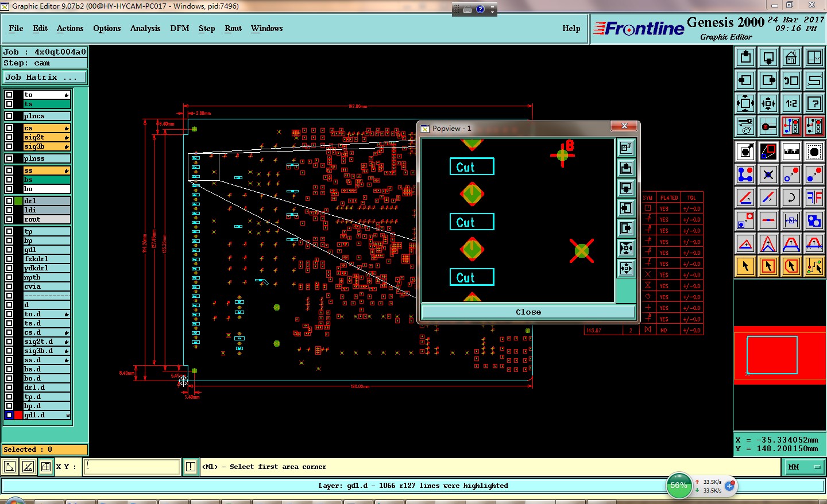Click the net select pointer icon
Viewport: 827px width, 504px height.
(814, 266)
